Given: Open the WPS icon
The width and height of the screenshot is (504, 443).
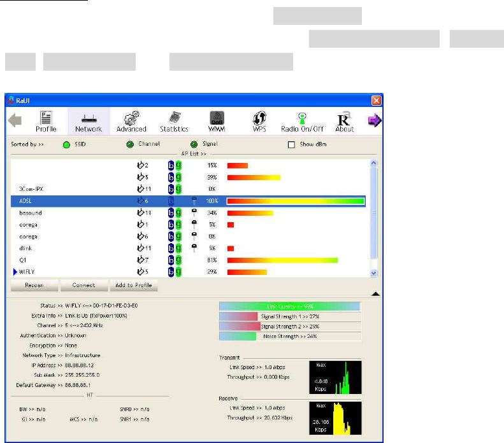Looking at the screenshot, I should point(259,118).
